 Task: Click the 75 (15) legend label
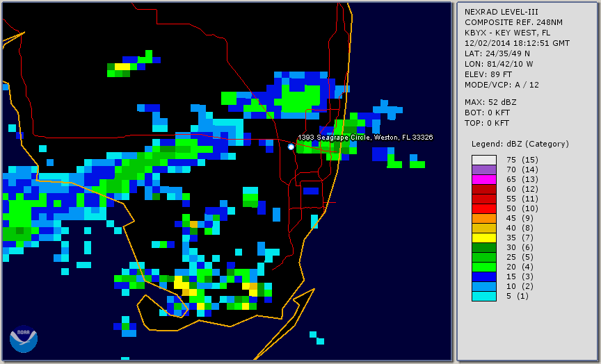click(522, 160)
